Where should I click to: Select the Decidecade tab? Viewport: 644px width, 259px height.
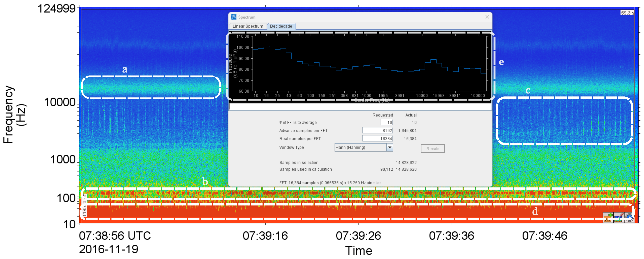tap(281, 26)
